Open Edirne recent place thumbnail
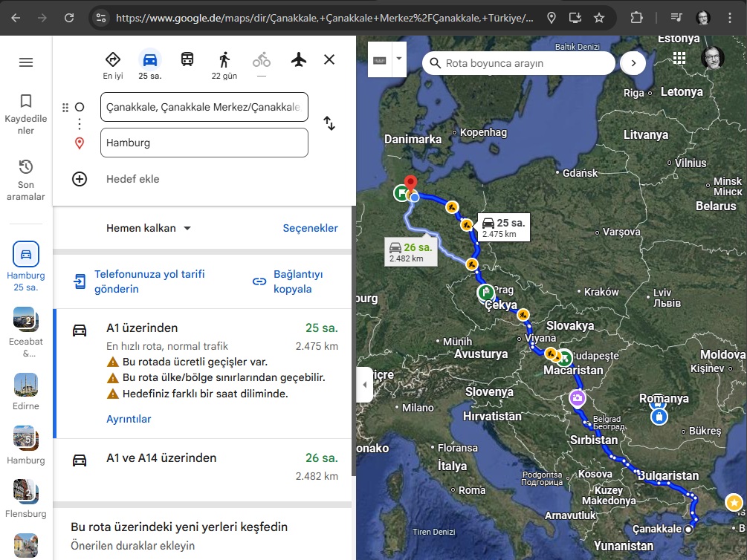Screen dimensions: 747x560 [26, 385]
